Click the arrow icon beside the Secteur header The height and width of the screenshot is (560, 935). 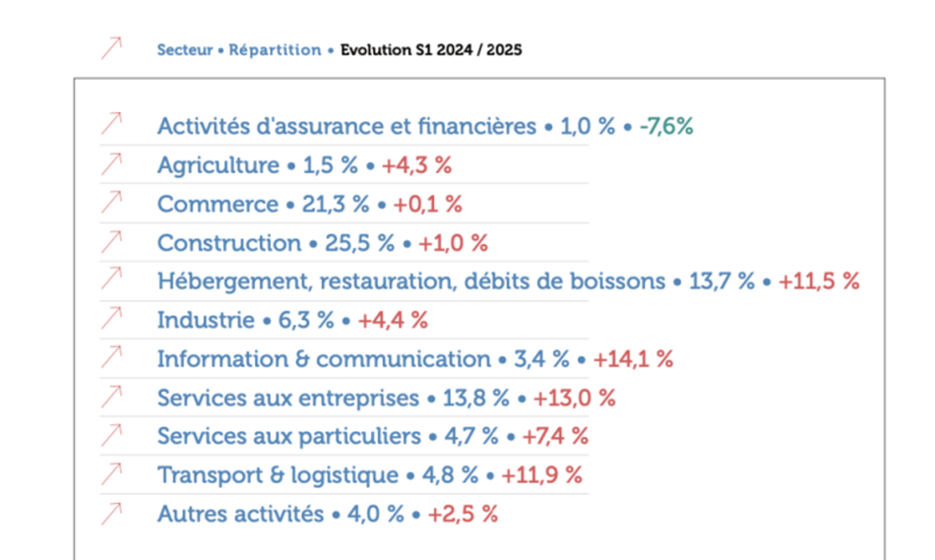[112, 47]
